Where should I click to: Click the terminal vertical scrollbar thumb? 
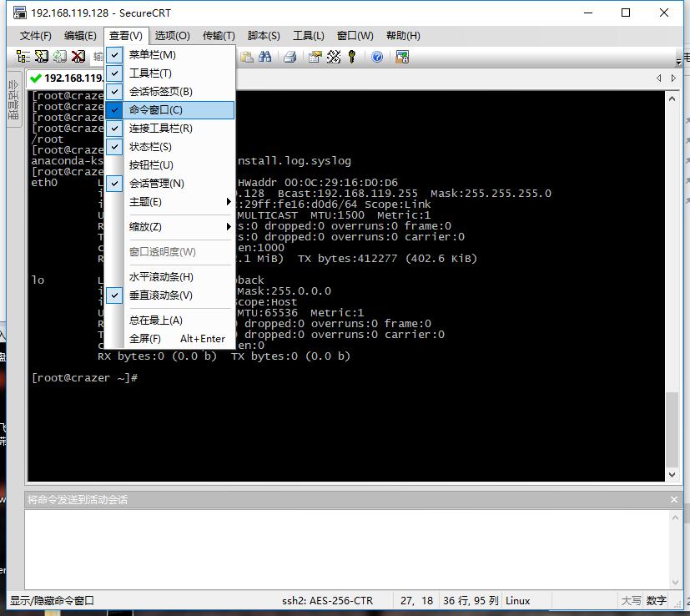pyautogui.click(x=672, y=429)
